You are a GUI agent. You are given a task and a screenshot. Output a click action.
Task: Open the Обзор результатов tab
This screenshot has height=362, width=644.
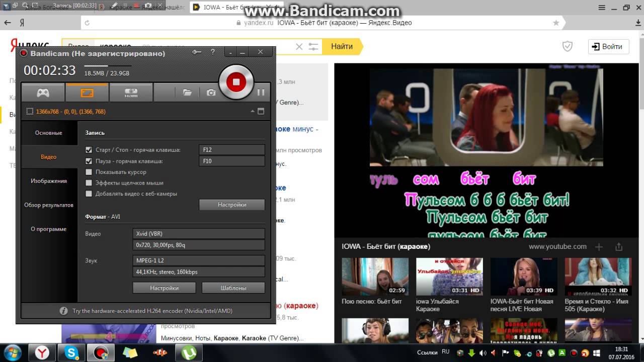point(49,205)
